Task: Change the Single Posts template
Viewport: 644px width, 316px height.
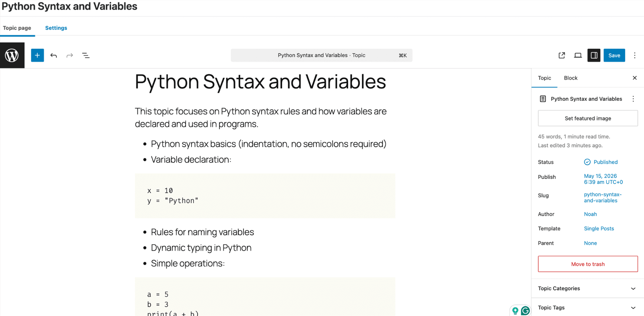Action: coord(599,229)
